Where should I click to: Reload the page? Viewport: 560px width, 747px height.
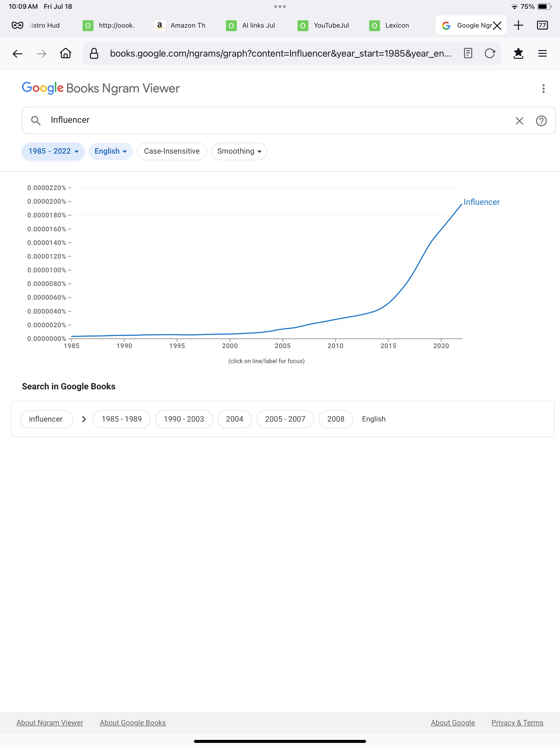click(490, 53)
